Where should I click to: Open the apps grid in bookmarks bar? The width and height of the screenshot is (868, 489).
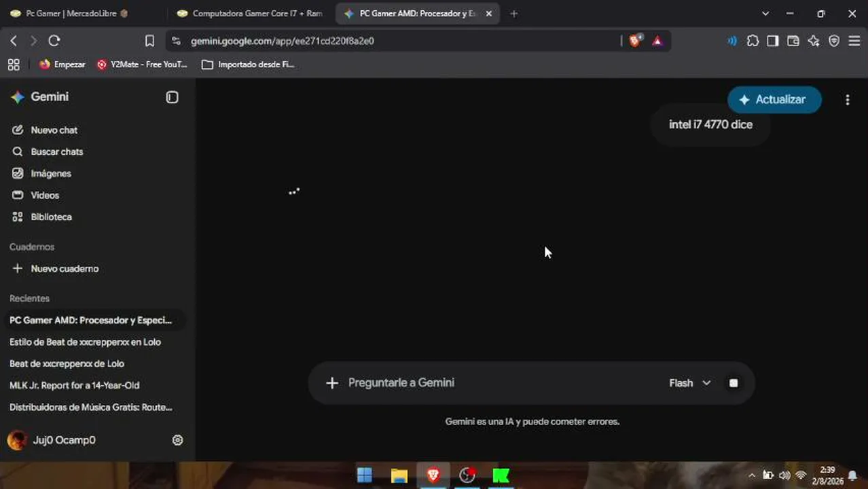(14, 65)
